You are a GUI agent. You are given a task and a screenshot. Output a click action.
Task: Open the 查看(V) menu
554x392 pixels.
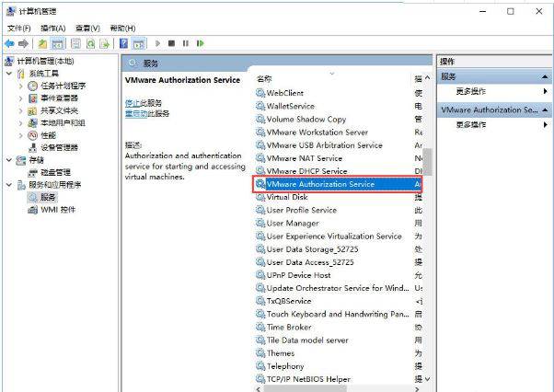pyautogui.click(x=87, y=28)
